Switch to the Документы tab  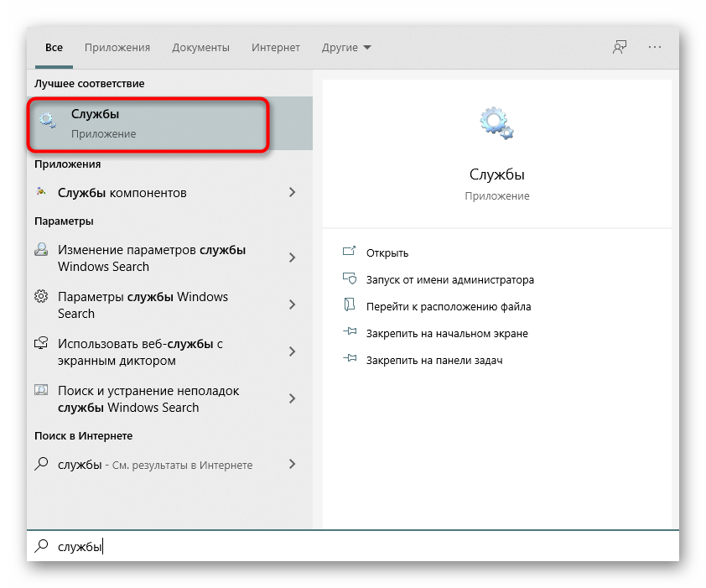click(201, 48)
